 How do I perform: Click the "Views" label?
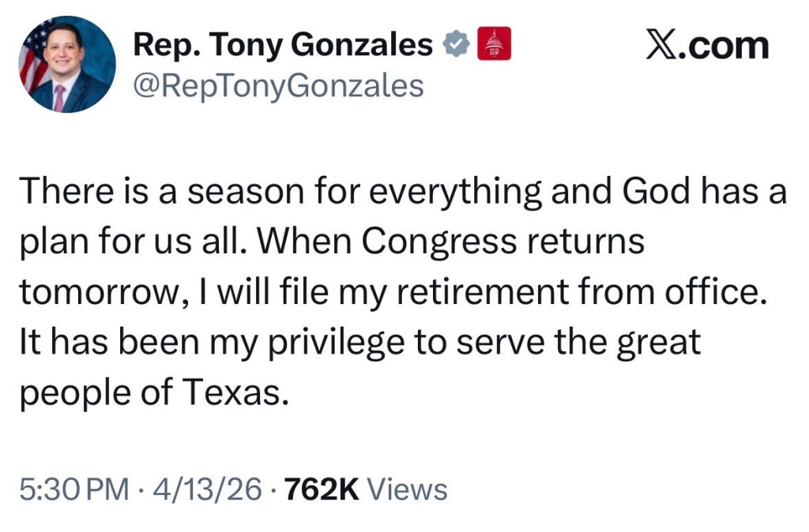(x=408, y=489)
